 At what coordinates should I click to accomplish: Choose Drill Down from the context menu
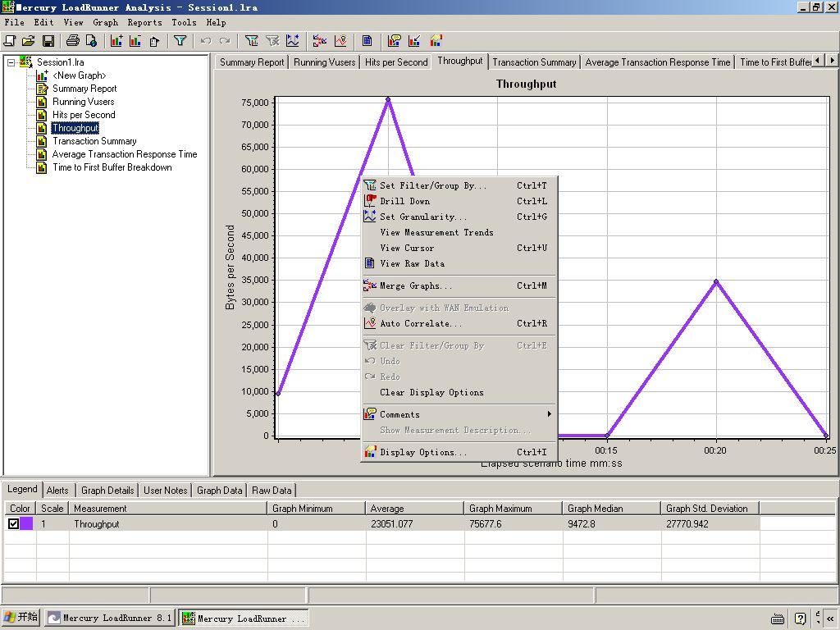pyautogui.click(x=459, y=202)
